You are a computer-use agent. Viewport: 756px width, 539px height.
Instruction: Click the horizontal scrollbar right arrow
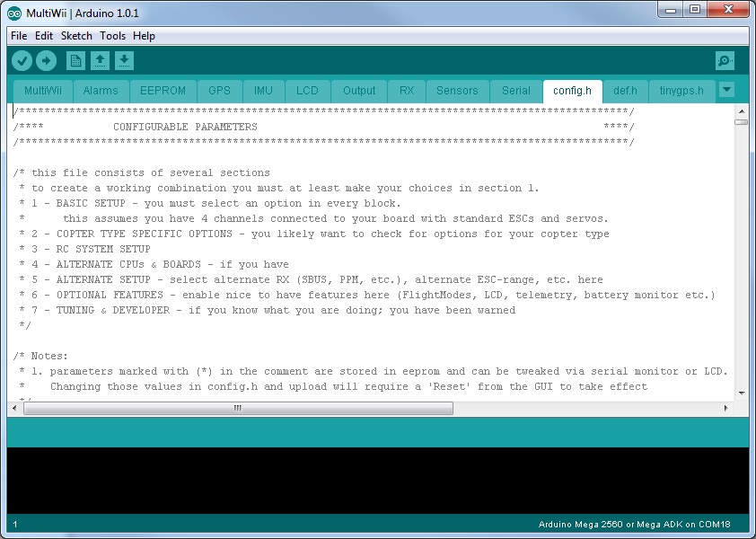coord(727,408)
